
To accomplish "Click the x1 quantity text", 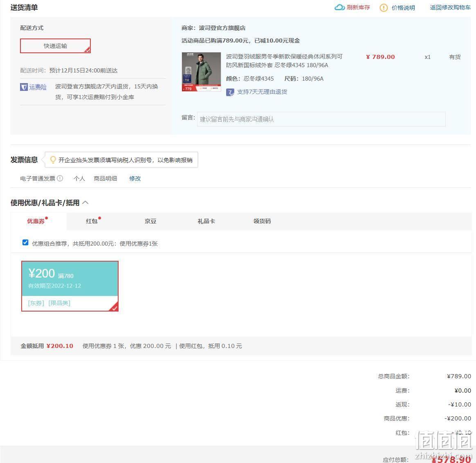I will point(427,57).
